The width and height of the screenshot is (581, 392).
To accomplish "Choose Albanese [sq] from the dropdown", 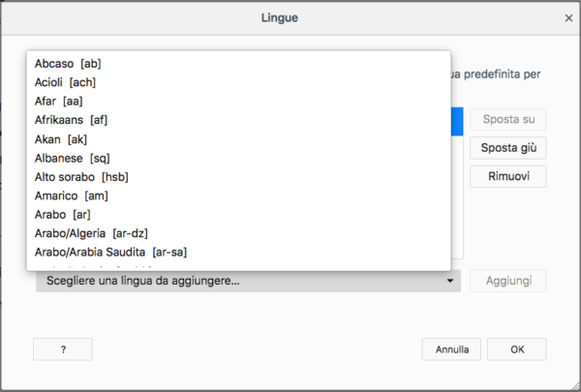I will (x=72, y=158).
